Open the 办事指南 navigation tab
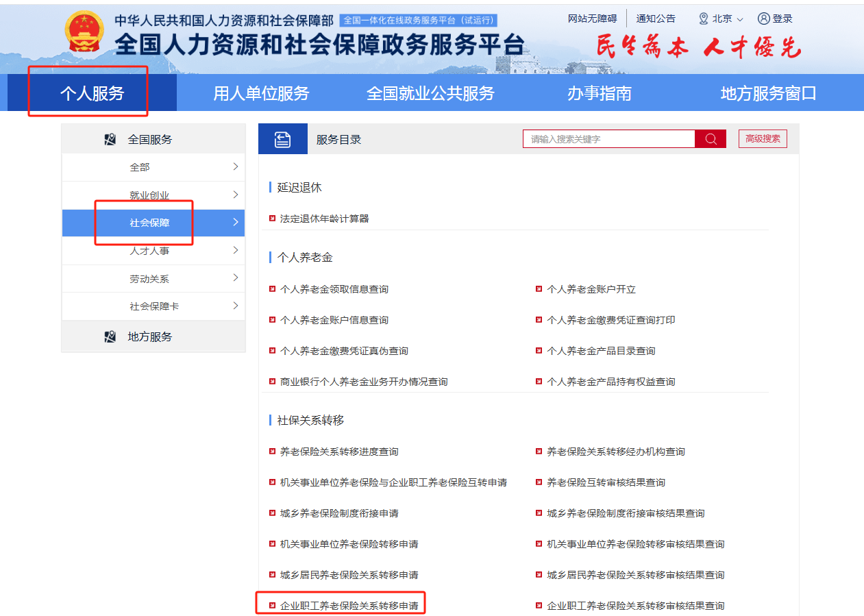 (x=599, y=93)
